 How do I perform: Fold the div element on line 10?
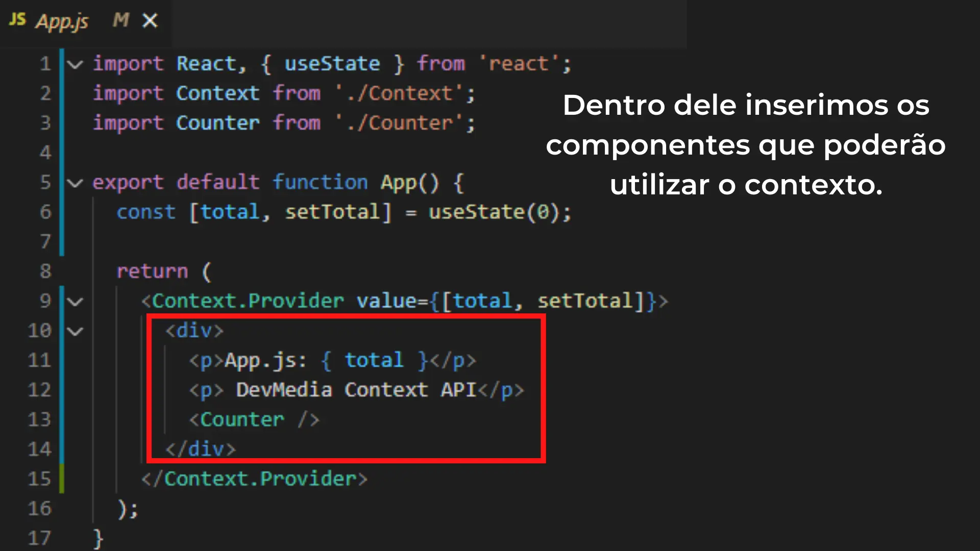coord(75,332)
